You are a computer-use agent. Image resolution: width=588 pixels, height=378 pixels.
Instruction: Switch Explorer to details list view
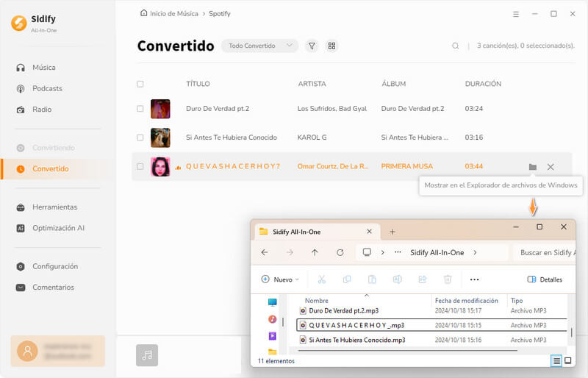(556, 361)
